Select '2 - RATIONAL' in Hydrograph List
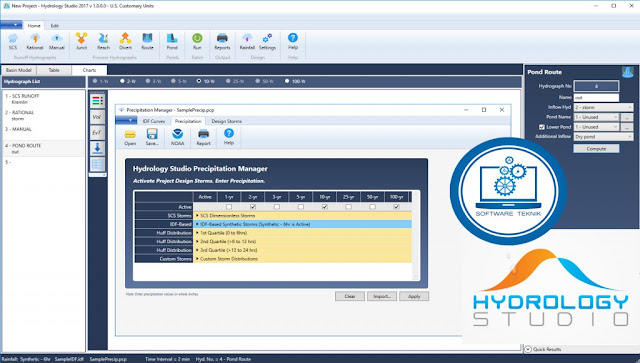 [x=43, y=116]
